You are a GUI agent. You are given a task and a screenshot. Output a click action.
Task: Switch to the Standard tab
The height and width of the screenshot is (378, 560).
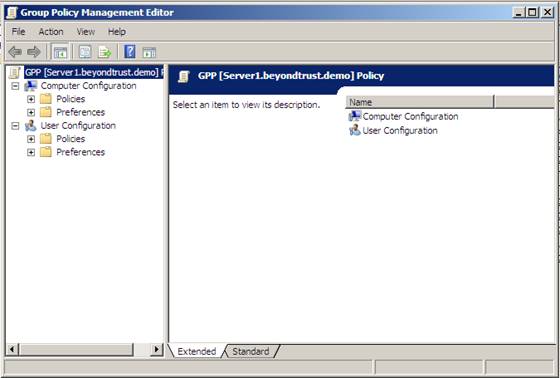251,352
